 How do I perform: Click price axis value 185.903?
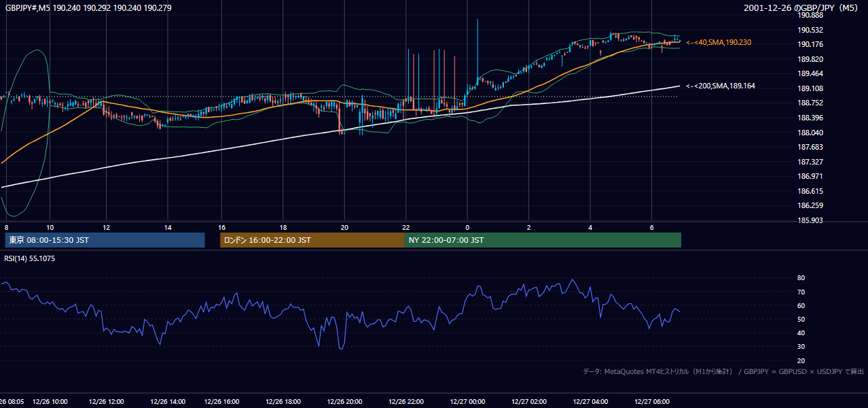(810, 220)
